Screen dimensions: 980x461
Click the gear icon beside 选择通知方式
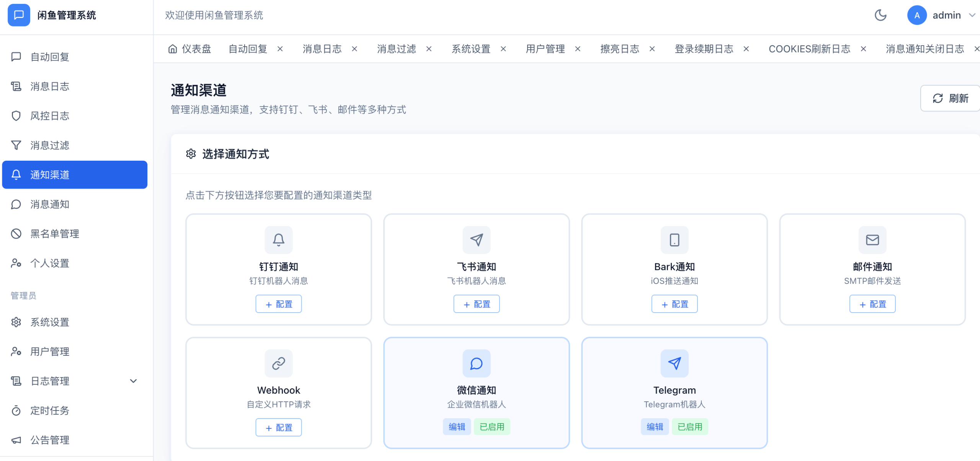click(x=191, y=154)
